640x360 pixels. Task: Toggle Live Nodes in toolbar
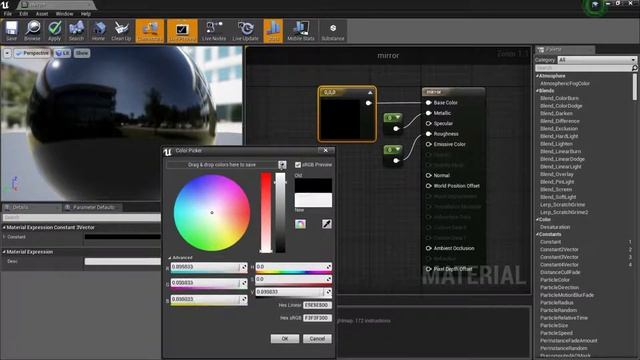tap(214, 31)
